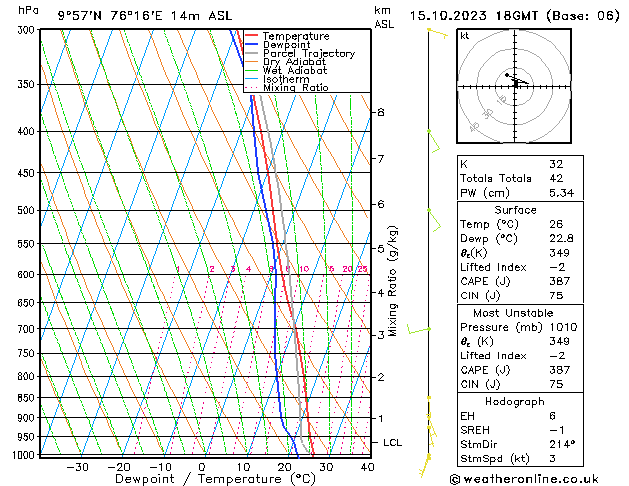Screen dimensions: 629x486
Task: Click the 300 hPa pressure axis label
Action: click(27, 30)
